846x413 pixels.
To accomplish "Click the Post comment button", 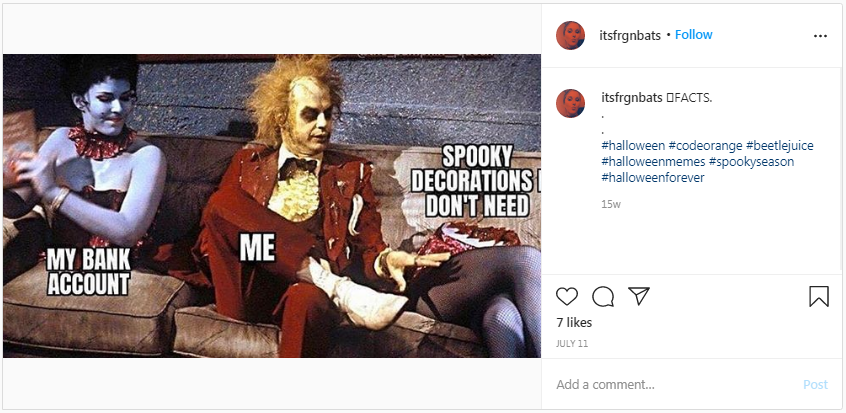I will (815, 384).
